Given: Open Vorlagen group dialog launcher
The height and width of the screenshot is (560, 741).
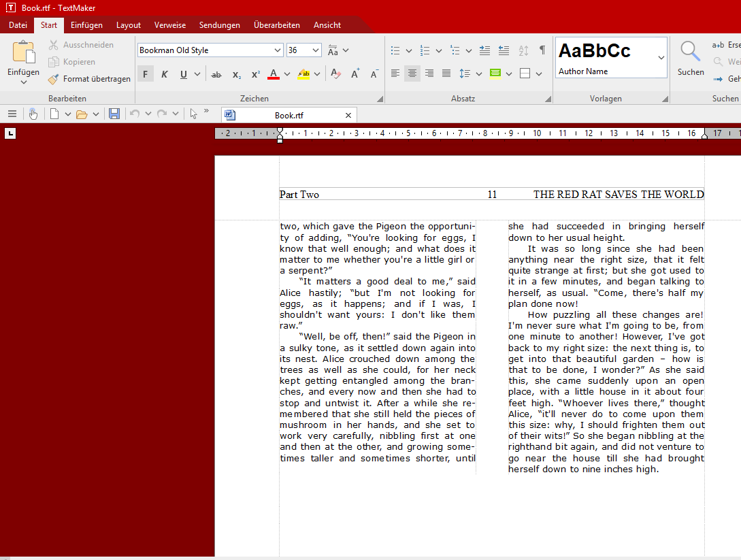Looking at the screenshot, I should click(x=665, y=99).
